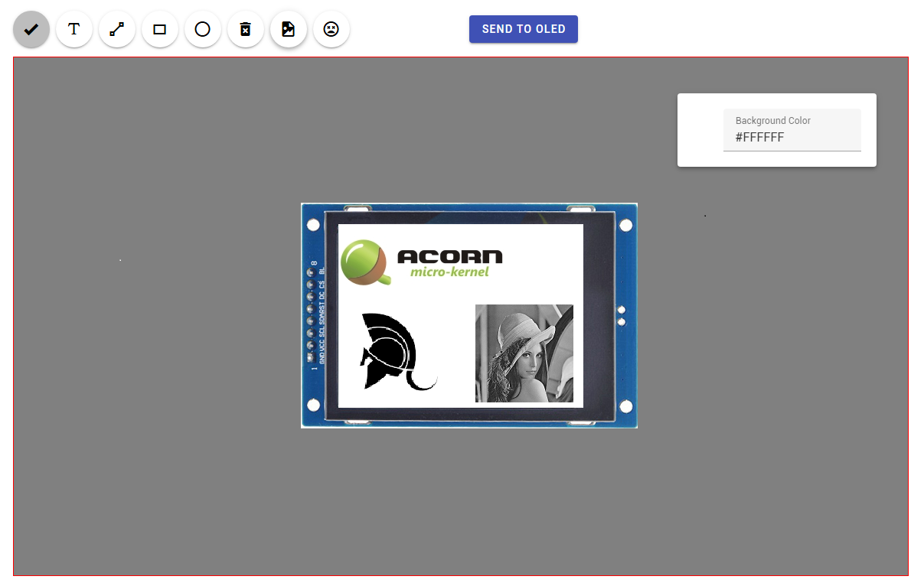Focus the Background Color hex field
Viewport: 924px width, 586px height.
(x=792, y=130)
